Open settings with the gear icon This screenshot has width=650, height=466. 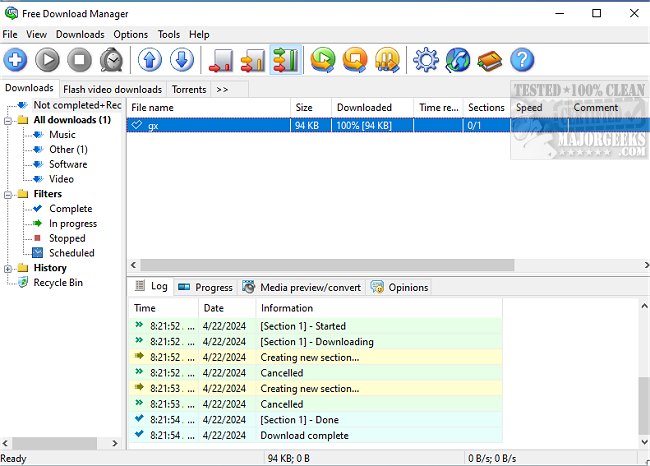pos(426,60)
